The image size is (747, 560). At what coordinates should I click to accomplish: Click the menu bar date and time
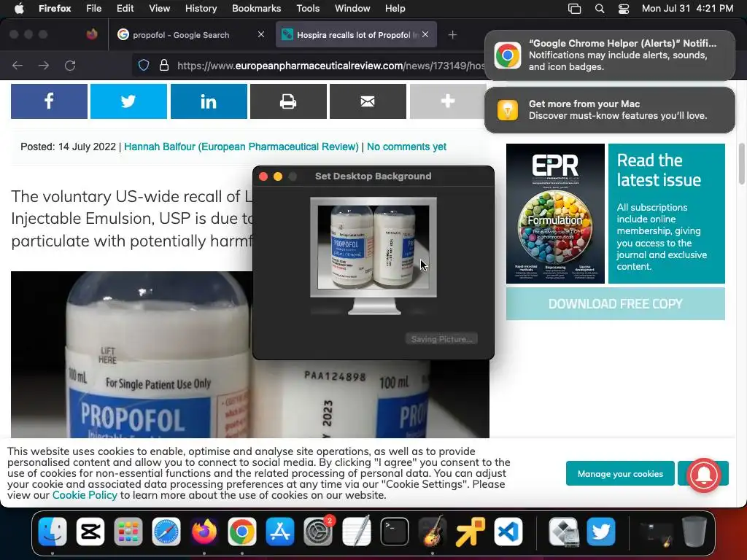coord(687,9)
